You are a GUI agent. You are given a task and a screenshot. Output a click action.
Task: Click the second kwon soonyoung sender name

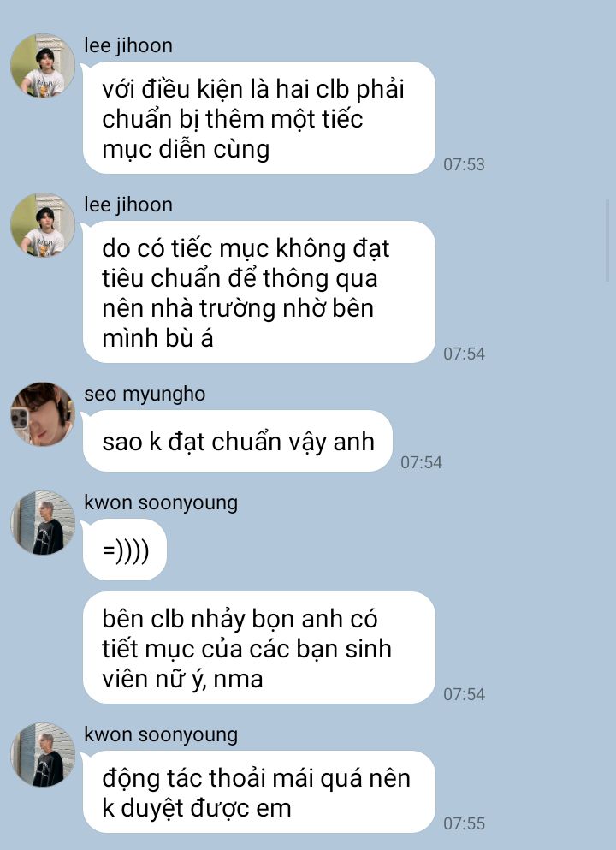[x=161, y=735]
